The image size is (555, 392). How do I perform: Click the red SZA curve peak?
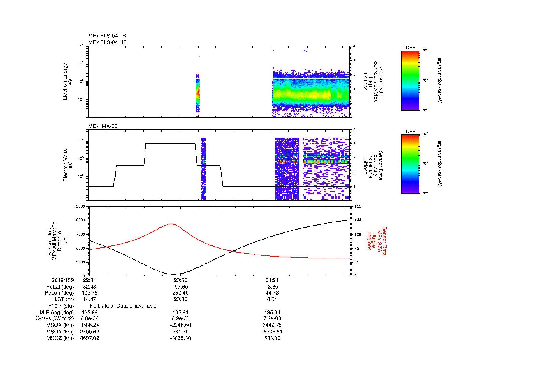(171, 224)
